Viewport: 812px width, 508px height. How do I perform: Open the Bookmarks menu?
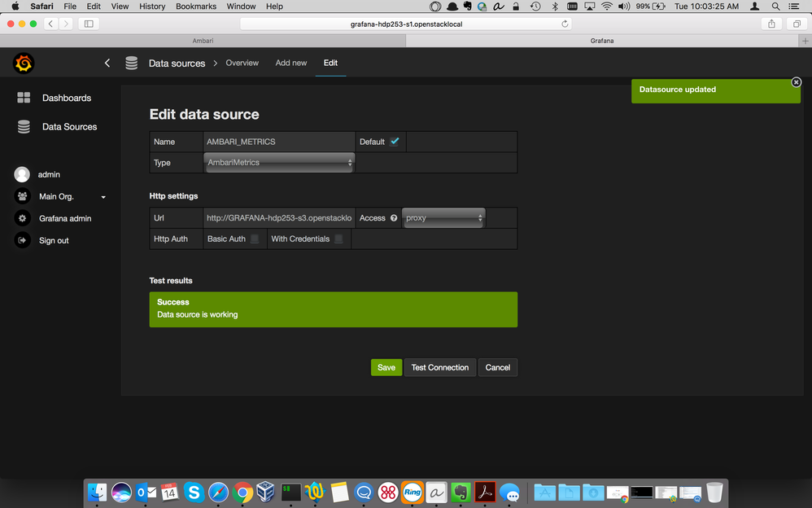click(x=195, y=6)
